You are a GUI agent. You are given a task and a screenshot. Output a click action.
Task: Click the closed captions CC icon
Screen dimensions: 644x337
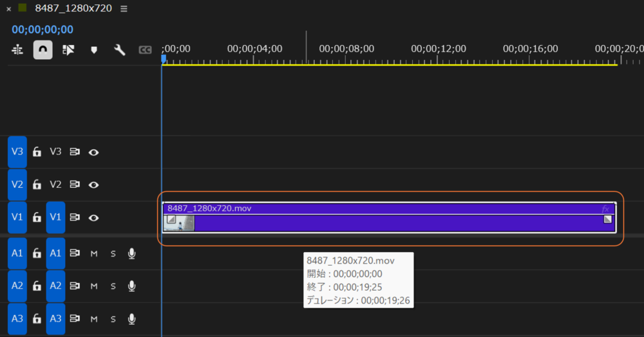145,50
